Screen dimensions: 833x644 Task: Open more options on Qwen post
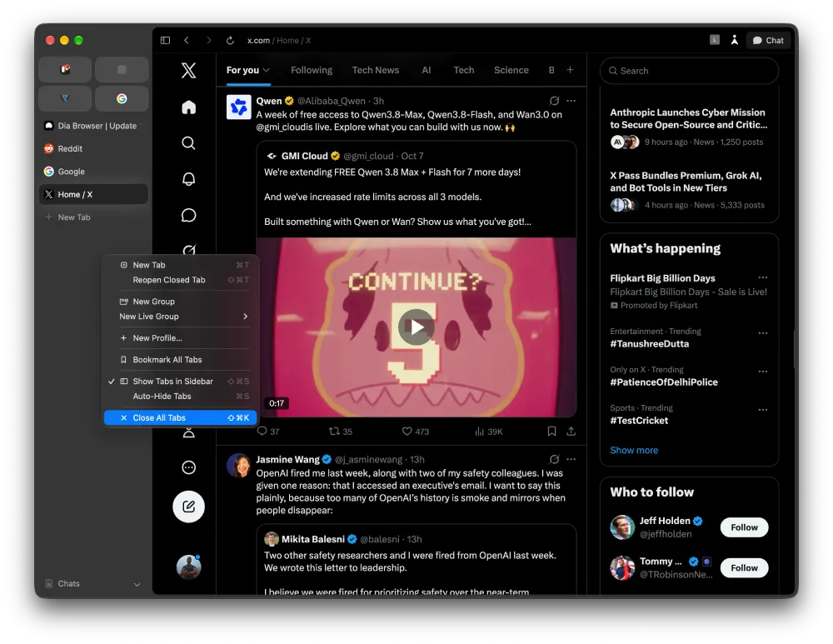click(x=571, y=101)
